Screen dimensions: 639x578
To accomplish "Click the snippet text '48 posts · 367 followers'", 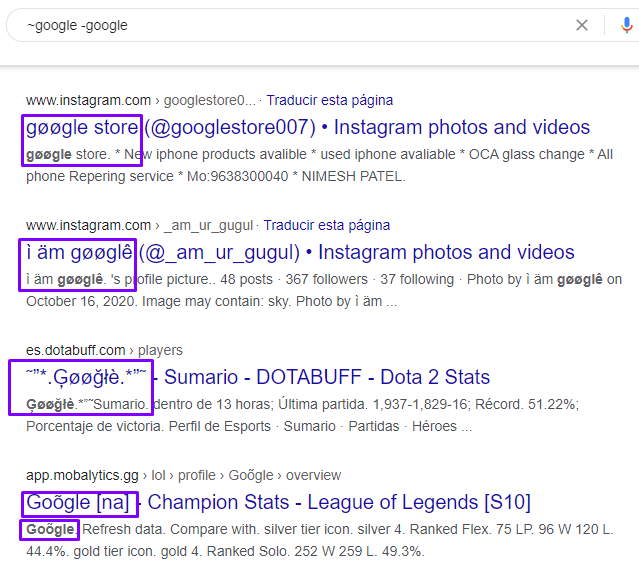I will tap(293, 280).
